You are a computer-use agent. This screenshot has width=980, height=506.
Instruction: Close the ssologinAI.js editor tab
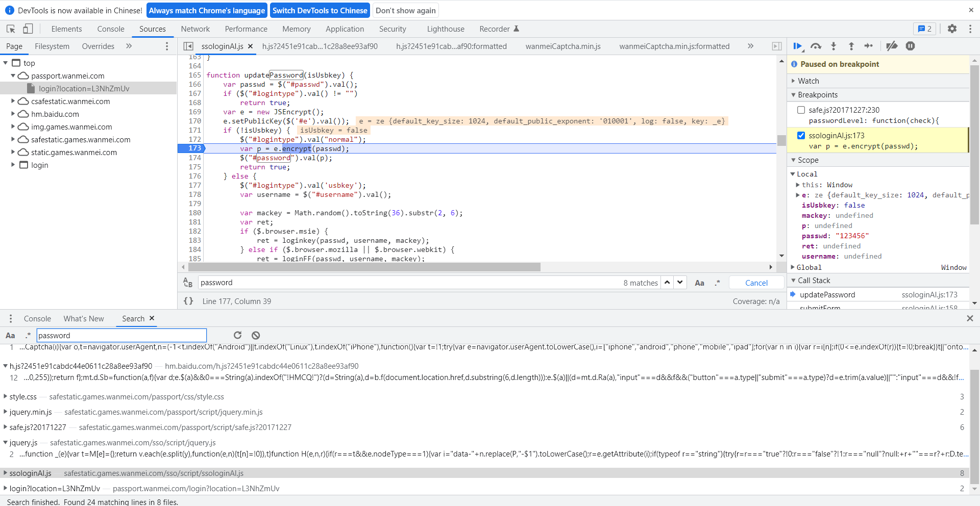[250, 46]
